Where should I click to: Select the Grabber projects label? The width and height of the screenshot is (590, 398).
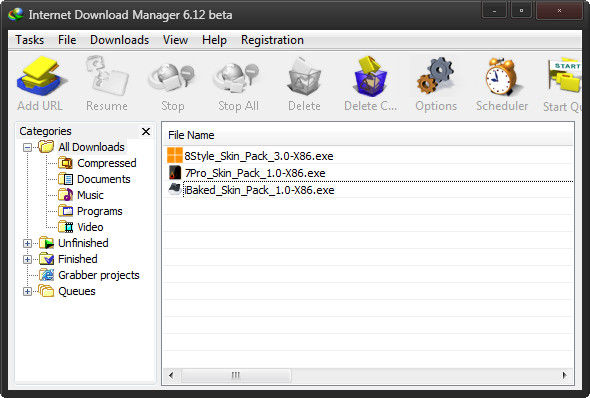click(x=99, y=275)
